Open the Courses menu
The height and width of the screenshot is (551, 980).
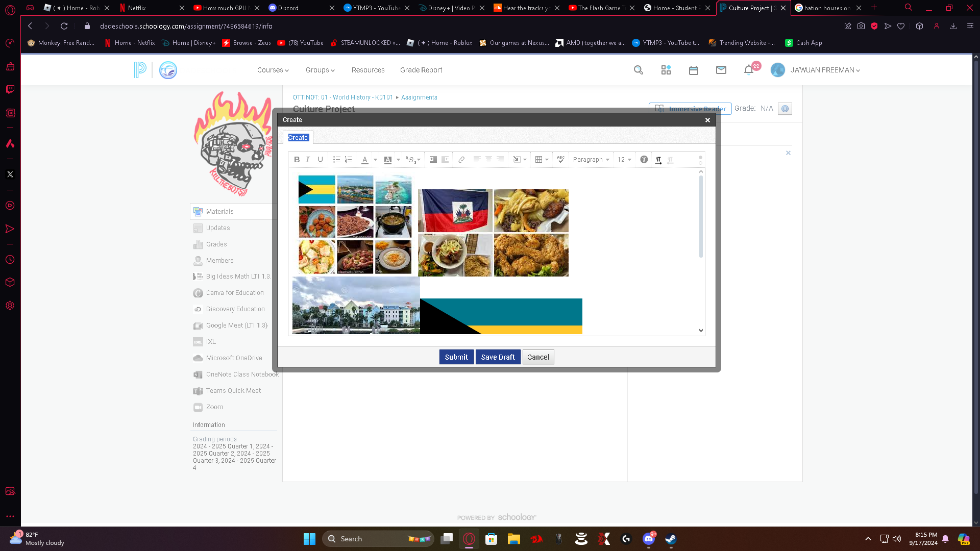point(273,70)
